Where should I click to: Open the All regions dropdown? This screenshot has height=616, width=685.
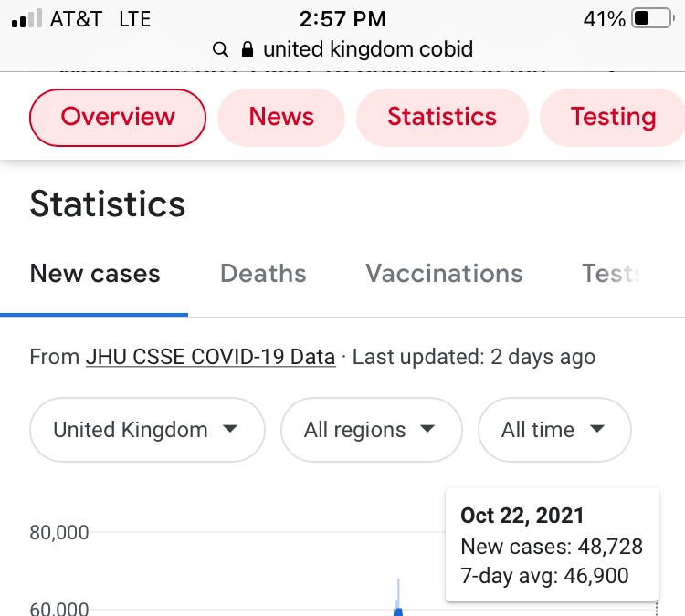tap(371, 430)
